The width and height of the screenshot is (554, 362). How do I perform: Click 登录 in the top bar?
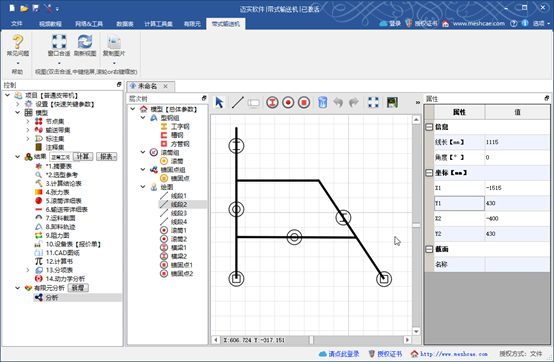click(x=390, y=24)
